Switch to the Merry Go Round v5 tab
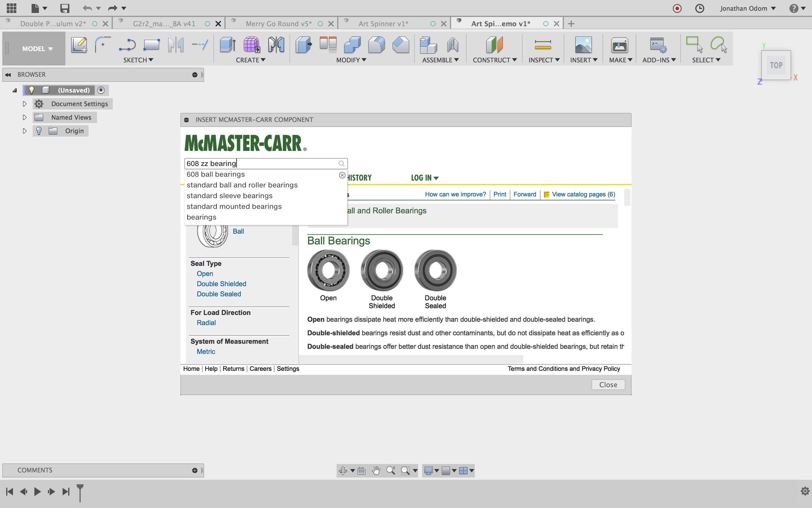This screenshot has height=508, width=812. coord(278,24)
